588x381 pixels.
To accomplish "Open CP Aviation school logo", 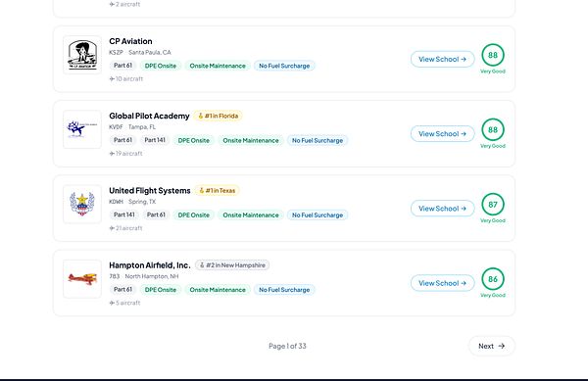I will pos(82,55).
